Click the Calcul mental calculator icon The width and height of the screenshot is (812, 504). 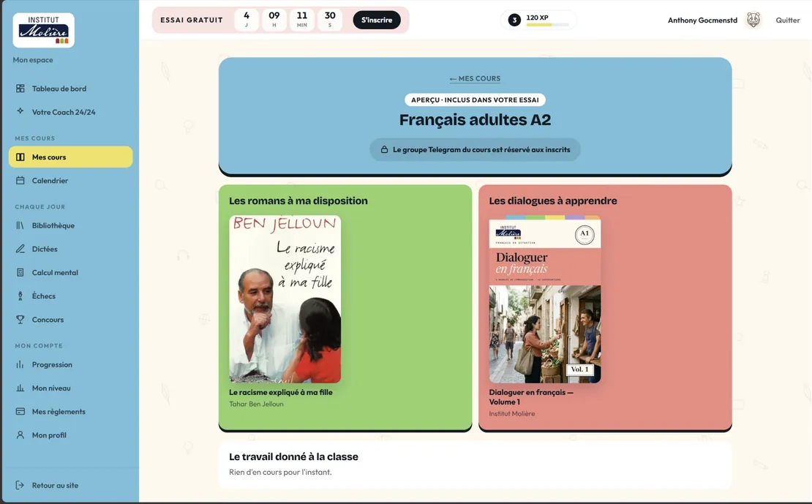(20, 272)
